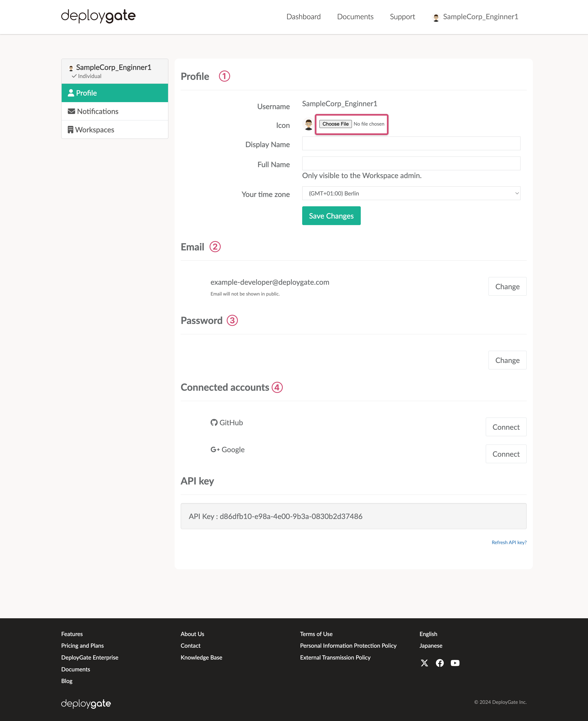Open the time zone dropdown
588x721 pixels.
(411, 193)
